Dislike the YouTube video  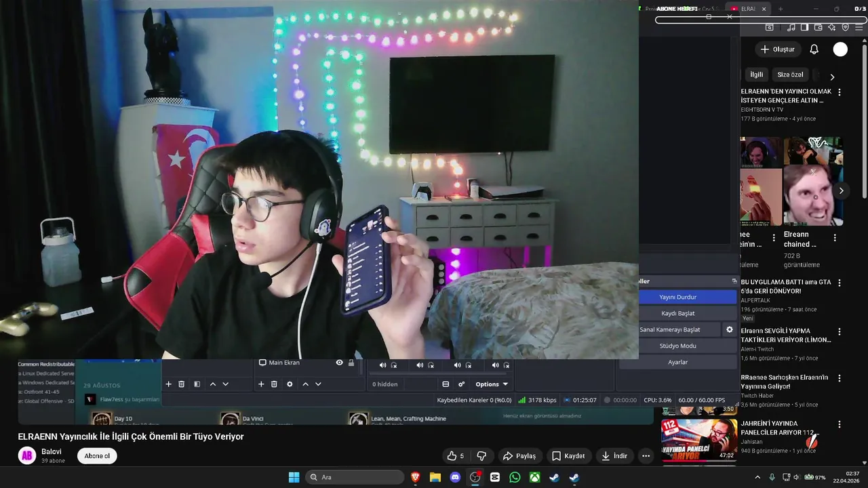(x=481, y=456)
